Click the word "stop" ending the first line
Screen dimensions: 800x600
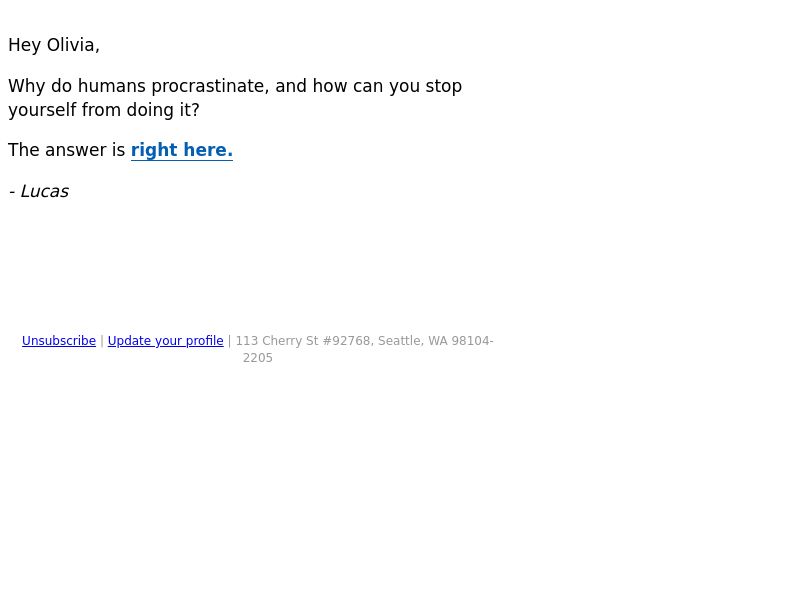pos(444,86)
